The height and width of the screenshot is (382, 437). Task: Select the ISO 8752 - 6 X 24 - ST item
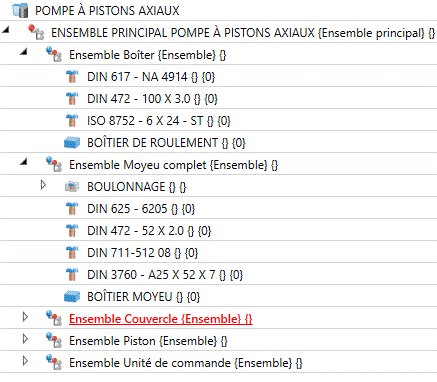pyautogui.click(x=159, y=121)
